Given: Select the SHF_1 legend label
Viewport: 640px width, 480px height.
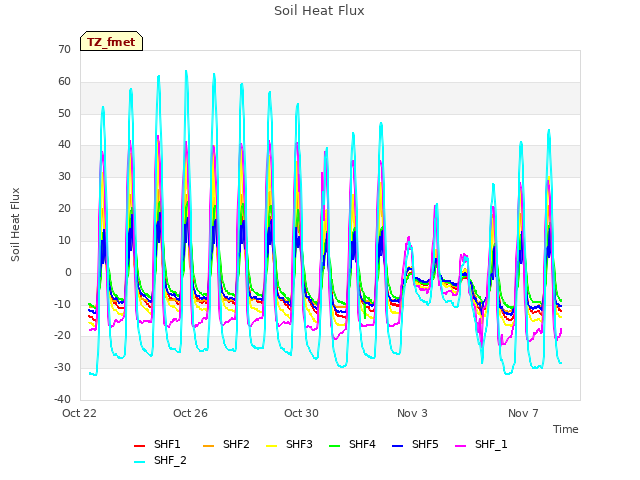Looking at the screenshot, I should pyautogui.click(x=491, y=444).
